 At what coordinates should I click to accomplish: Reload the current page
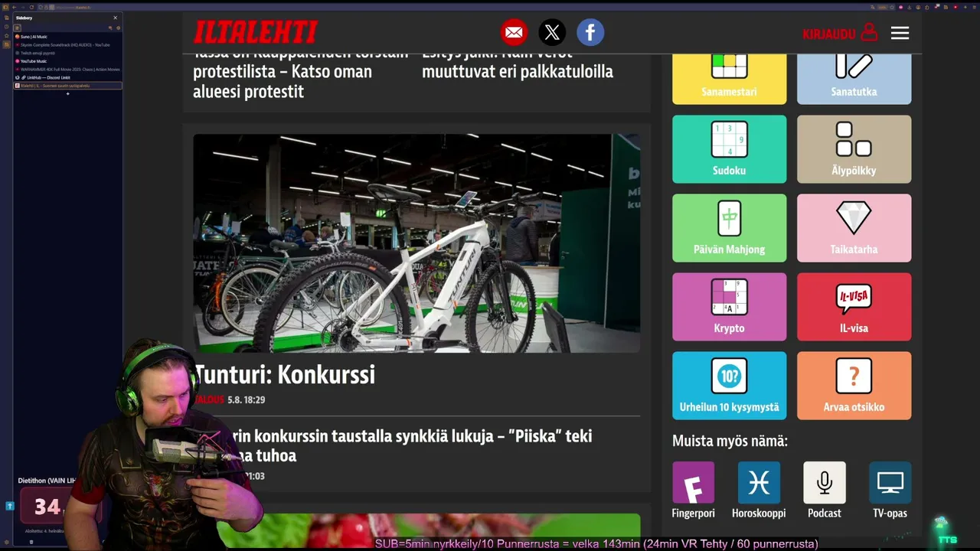pos(32,7)
